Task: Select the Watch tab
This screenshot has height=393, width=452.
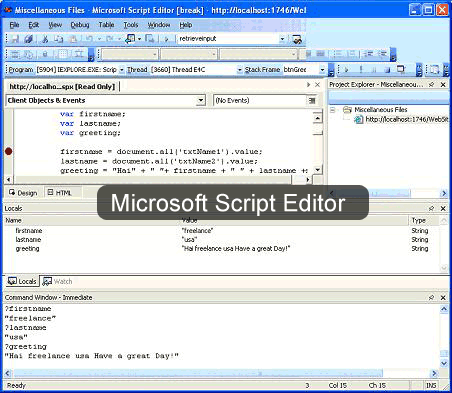Action: tap(57, 282)
